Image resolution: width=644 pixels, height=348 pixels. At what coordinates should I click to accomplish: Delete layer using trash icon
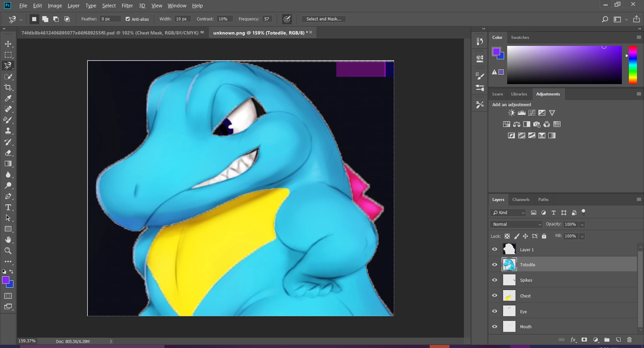(629, 340)
